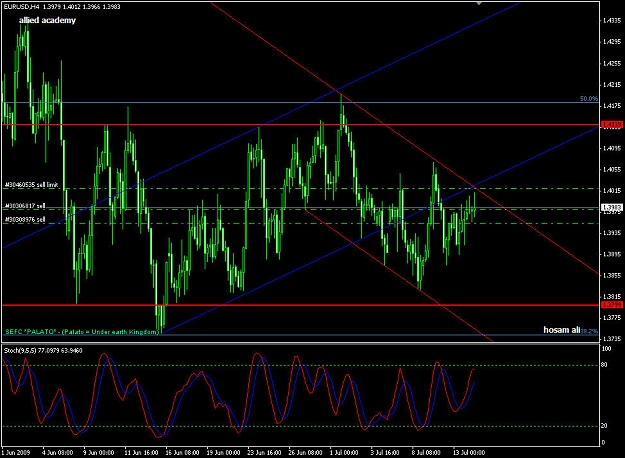Click the '16 Jun 08:00' date label

pyautogui.click(x=182, y=452)
